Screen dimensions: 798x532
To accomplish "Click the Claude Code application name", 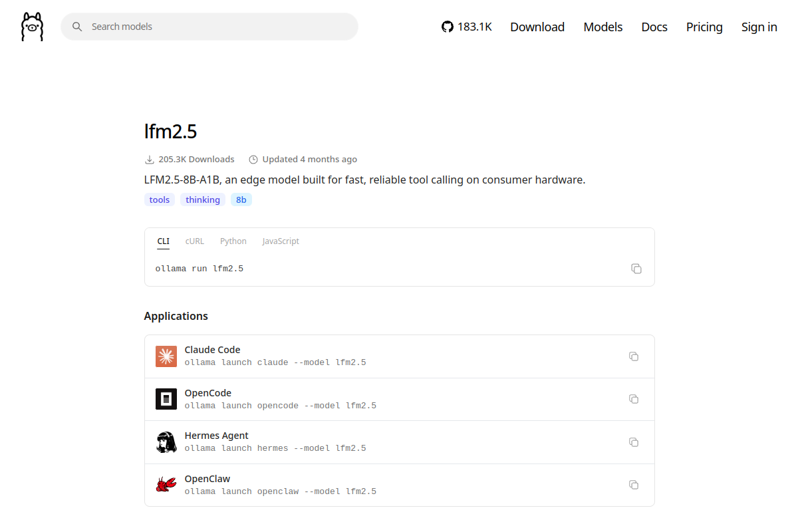I will [213, 350].
